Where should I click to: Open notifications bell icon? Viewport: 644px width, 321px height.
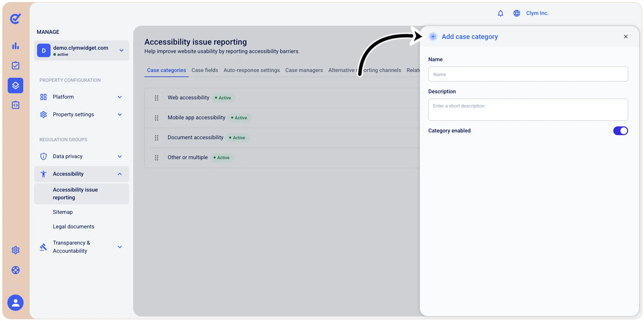click(x=500, y=13)
